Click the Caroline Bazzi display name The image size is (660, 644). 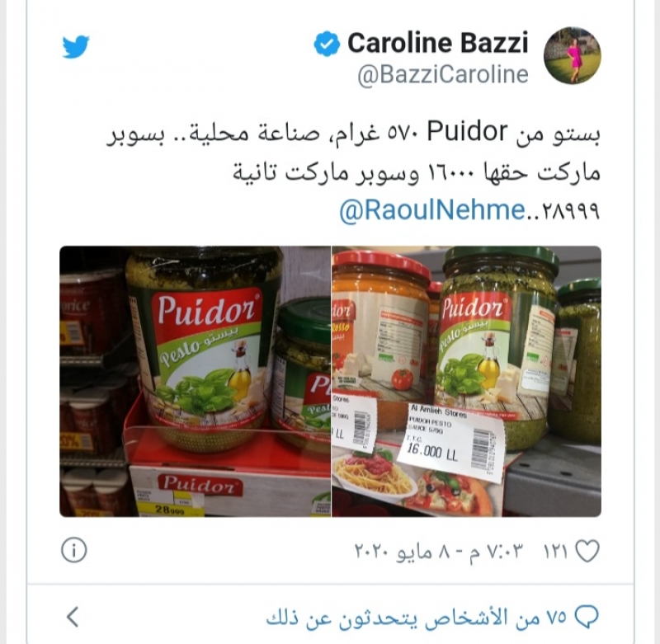[437, 43]
